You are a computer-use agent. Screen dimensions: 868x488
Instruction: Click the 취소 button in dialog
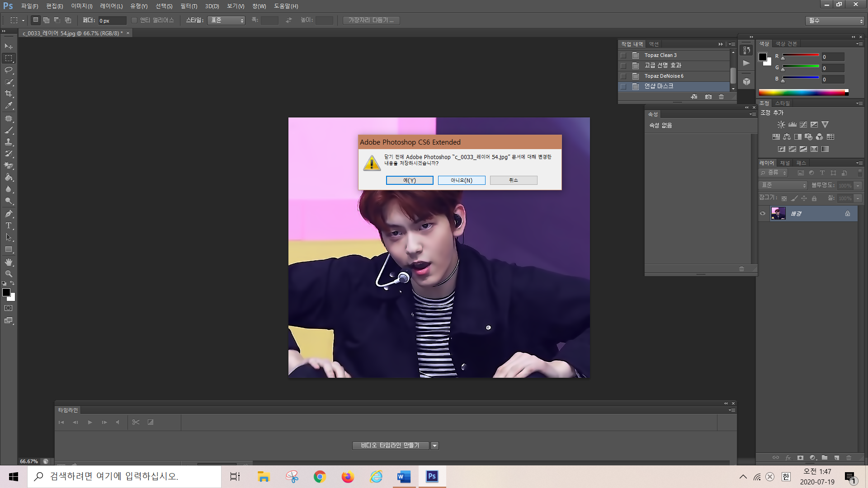(514, 180)
